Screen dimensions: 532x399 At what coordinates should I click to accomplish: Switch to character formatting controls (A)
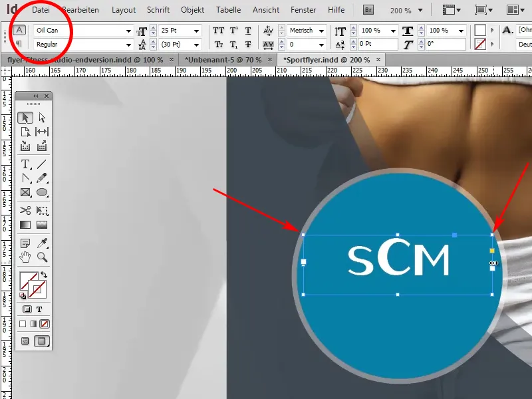coord(19,30)
